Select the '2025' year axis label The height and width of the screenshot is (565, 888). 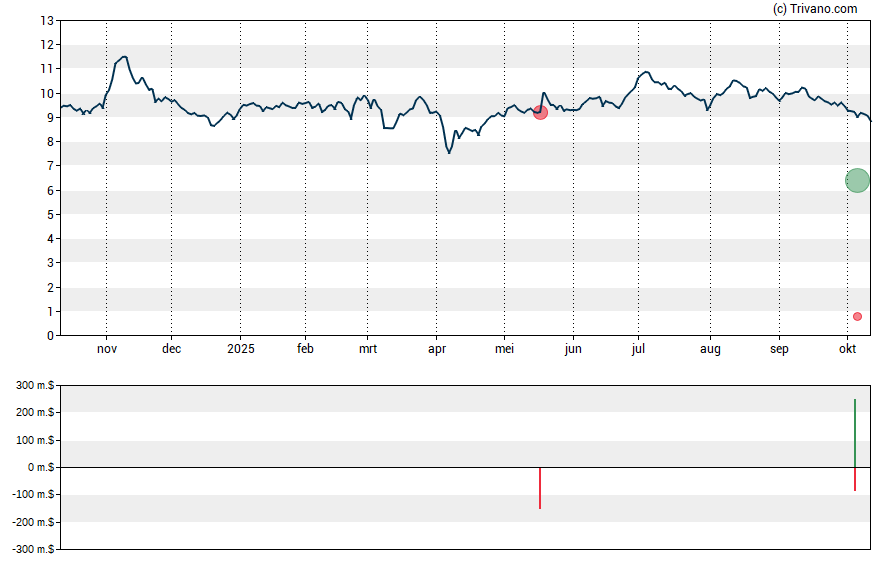pyautogui.click(x=241, y=349)
